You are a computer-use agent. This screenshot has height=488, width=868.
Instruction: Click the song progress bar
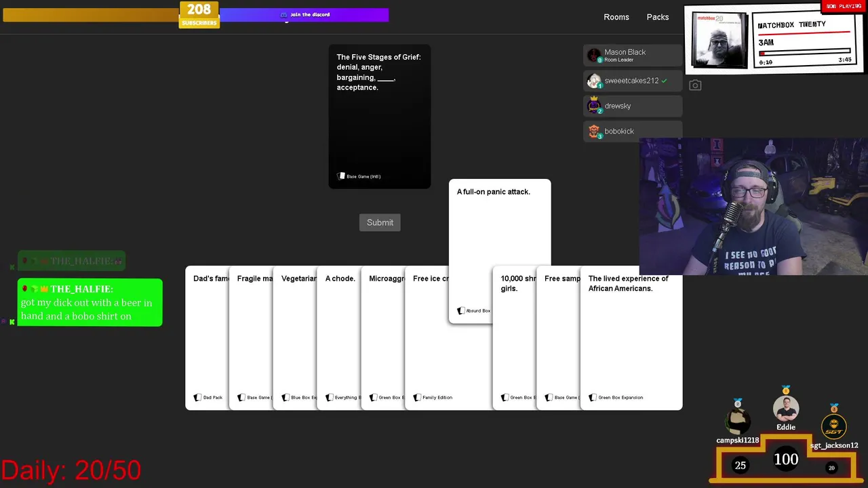[x=804, y=52]
